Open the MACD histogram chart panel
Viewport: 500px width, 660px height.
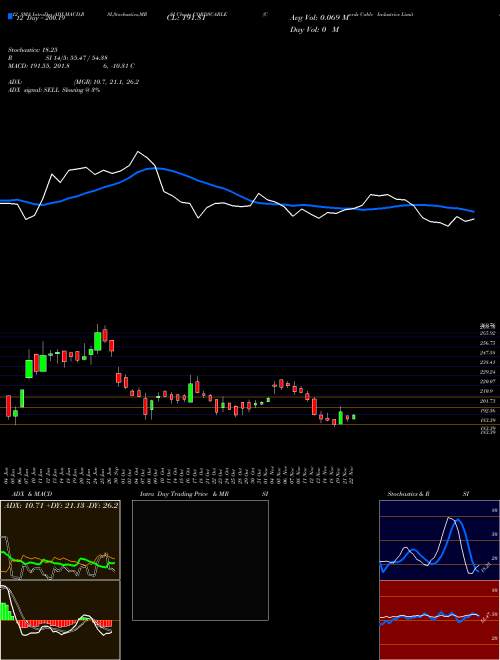click(60, 620)
